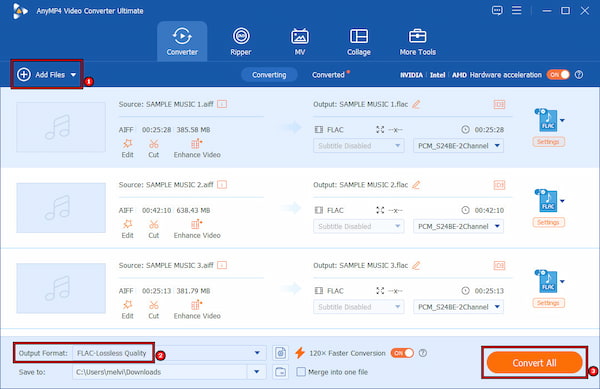Open FLAC format picker for SAMPLE MUSIC 2
The width and height of the screenshot is (600, 389).
click(550, 201)
